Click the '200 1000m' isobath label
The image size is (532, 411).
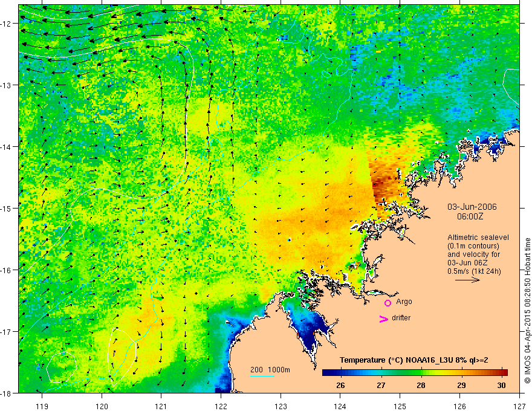coord(270,370)
